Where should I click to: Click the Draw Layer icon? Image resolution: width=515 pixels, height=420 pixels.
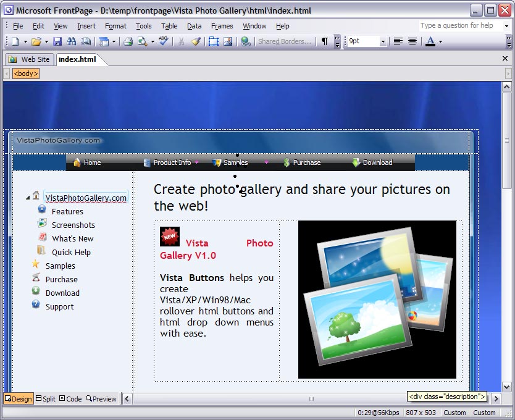click(214, 41)
